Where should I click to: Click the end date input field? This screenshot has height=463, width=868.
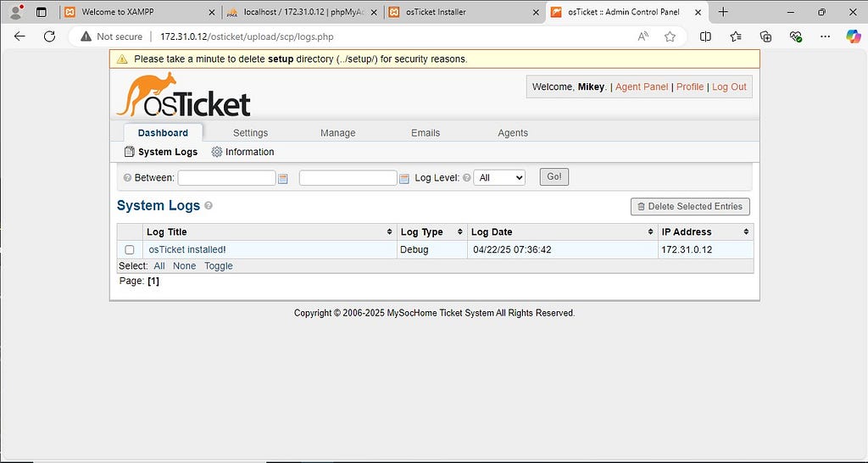pos(348,178)
